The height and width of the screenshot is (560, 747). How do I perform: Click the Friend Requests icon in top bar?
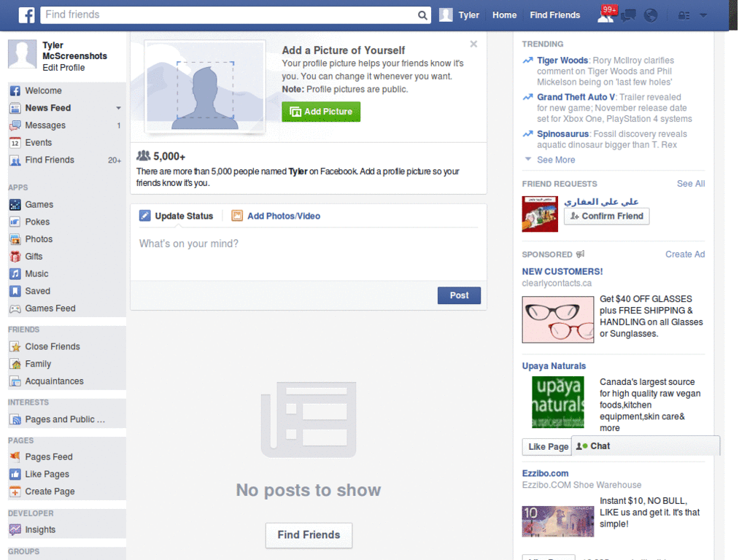[x=604, y=16]
